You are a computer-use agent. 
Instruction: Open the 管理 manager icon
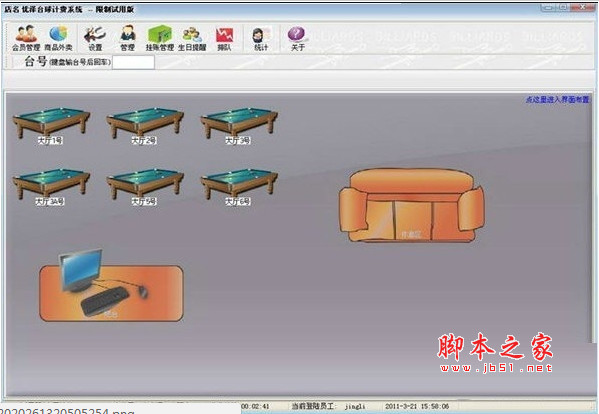pos(128,38)
